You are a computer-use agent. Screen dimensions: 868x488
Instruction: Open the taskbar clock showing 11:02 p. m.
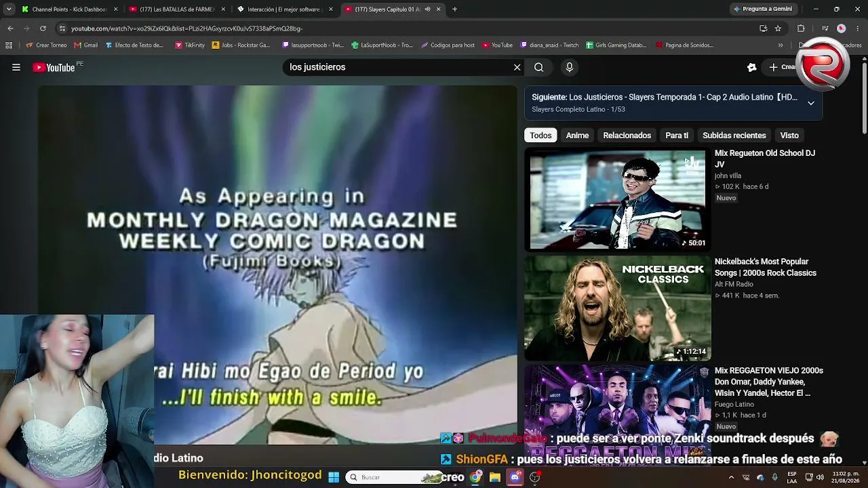point(846,477)
